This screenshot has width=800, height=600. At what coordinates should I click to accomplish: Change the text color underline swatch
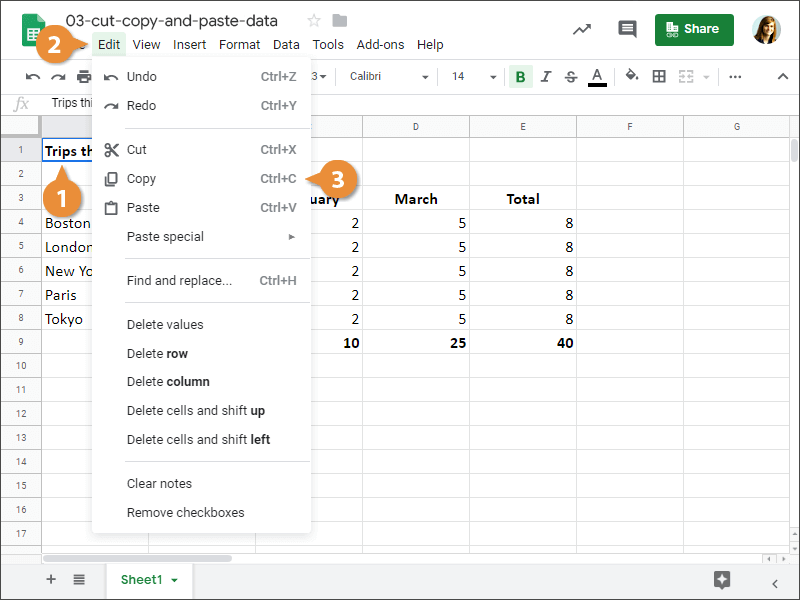(597, 77)
